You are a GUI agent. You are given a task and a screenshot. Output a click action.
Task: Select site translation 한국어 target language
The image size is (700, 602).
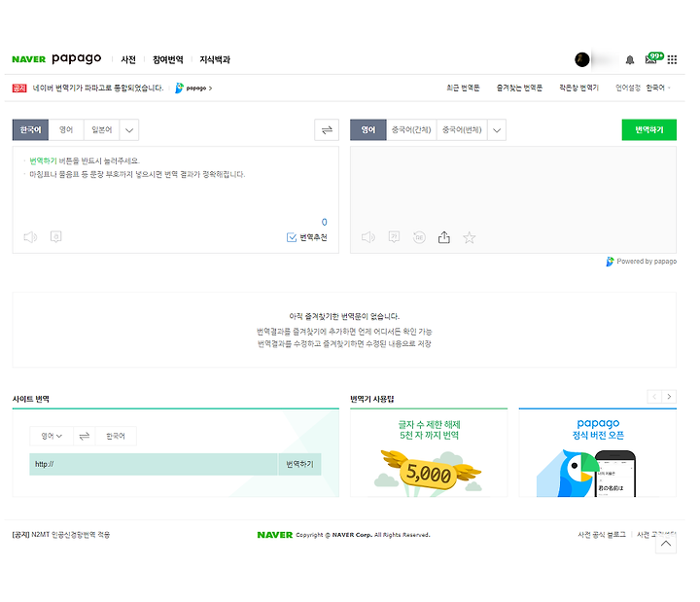pos(116,436)
